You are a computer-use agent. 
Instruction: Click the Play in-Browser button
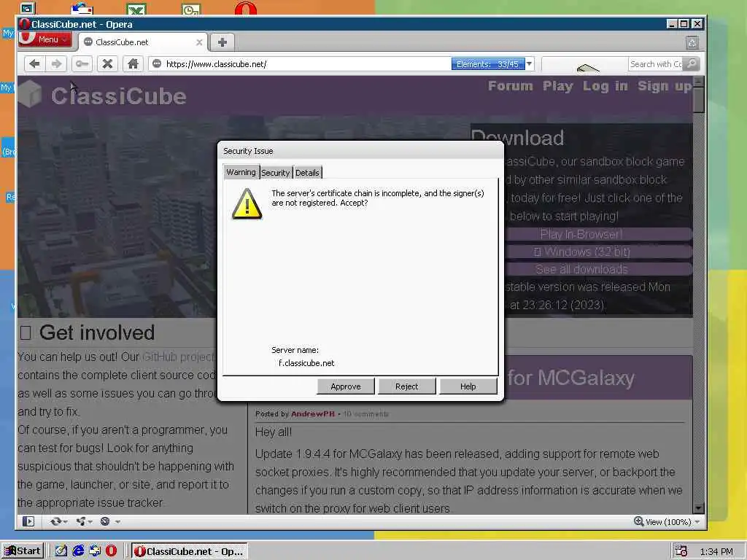(581, 234)
